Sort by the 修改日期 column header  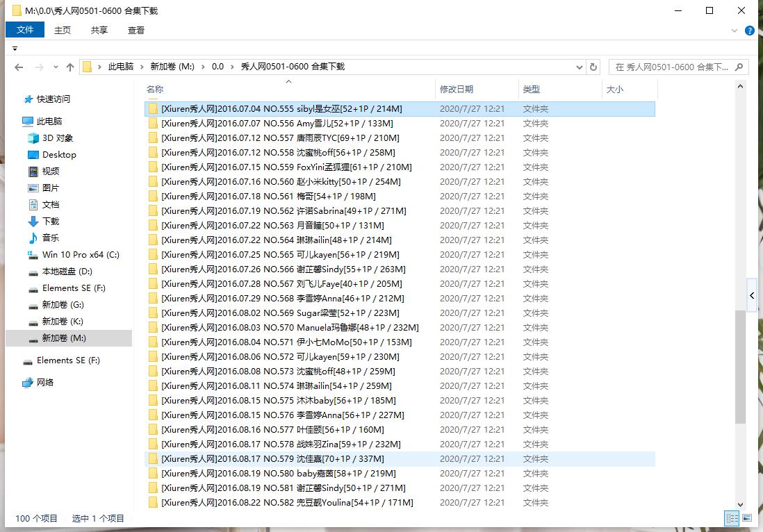pyautogui.click(x=457, y=90)
